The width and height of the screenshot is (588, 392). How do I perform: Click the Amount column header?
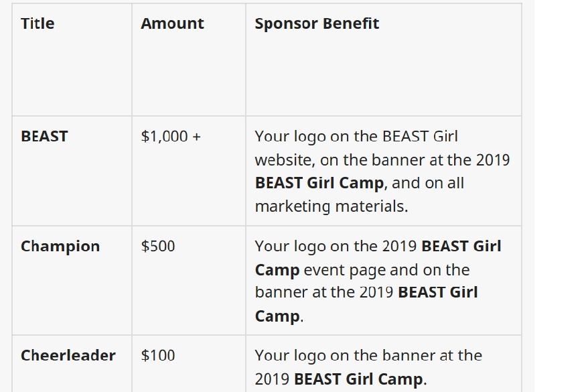173,23
